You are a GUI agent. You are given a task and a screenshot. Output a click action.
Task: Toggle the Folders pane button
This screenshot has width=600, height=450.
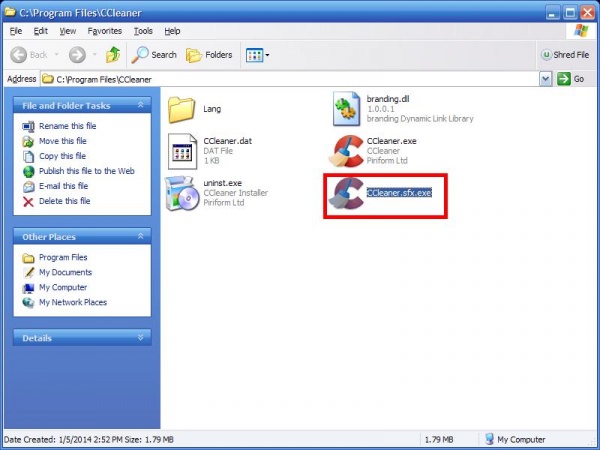[x=209, y=55]
